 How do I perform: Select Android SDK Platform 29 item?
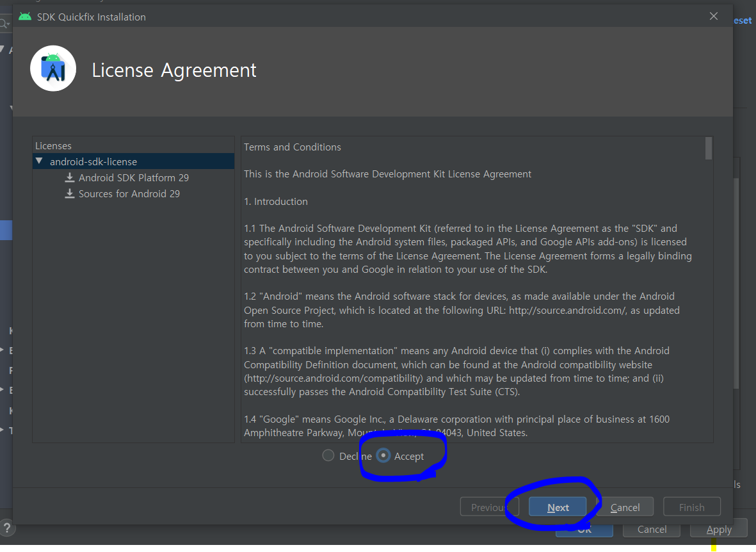[134, 177]
